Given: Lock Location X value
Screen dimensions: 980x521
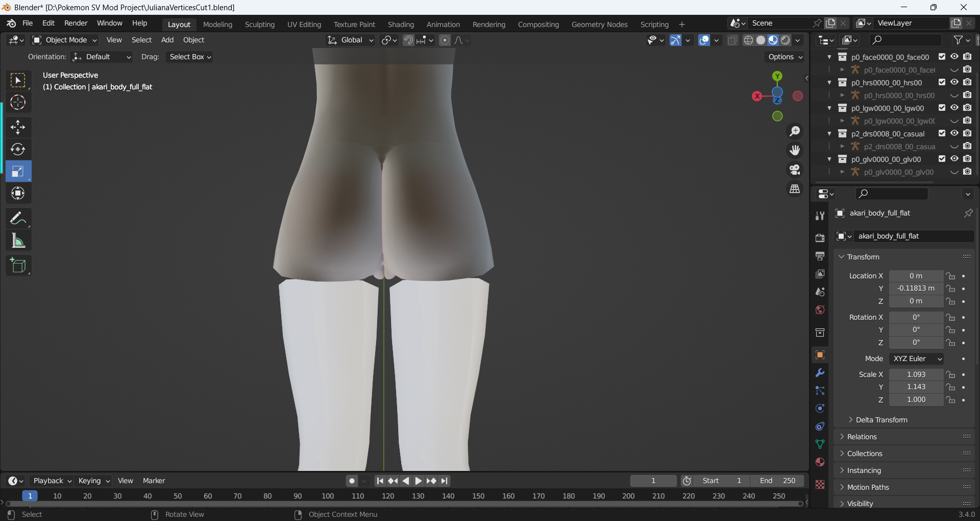Looking at the screenshot, I should click(x=950, y=276).
